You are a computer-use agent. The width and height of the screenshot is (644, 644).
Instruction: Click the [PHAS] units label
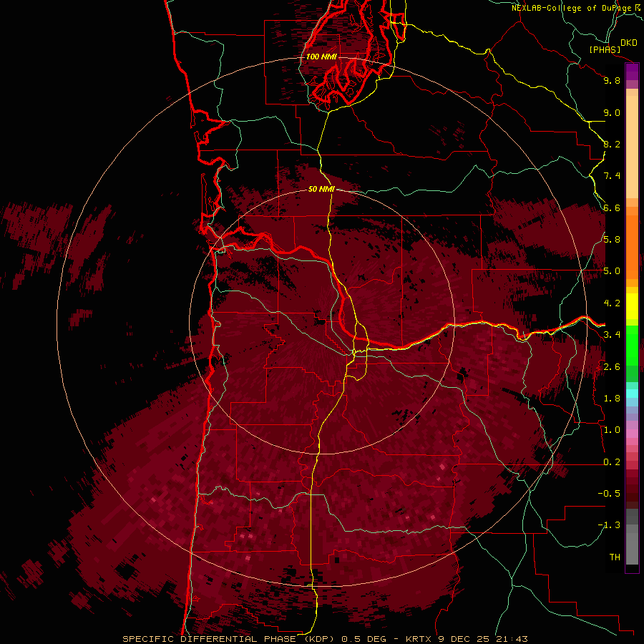605,50
